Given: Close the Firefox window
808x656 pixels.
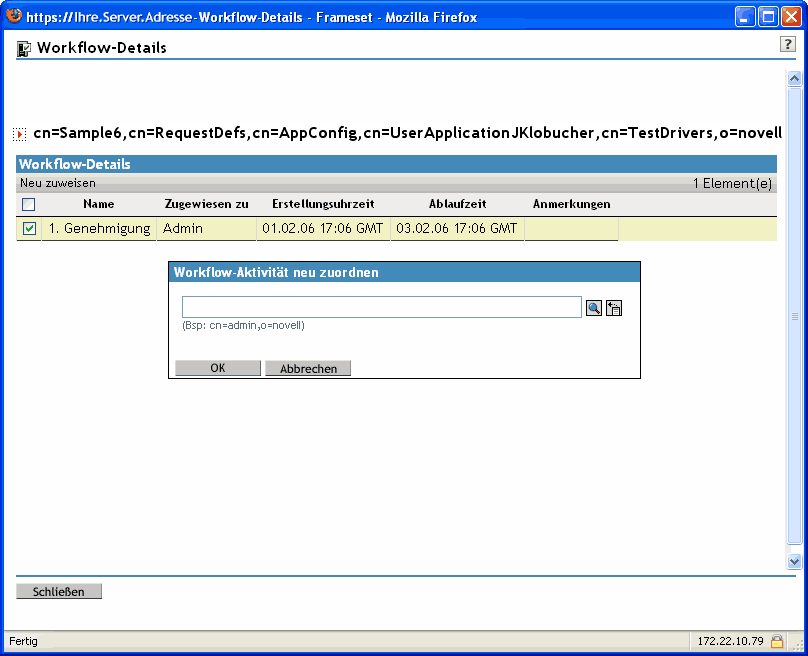Looking at the screenshot, I should click(792, 17).
